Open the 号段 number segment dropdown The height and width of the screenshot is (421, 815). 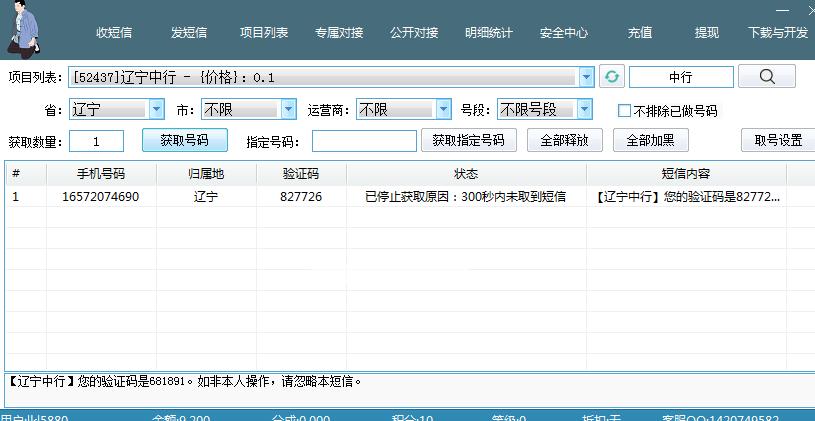(585, 109)
